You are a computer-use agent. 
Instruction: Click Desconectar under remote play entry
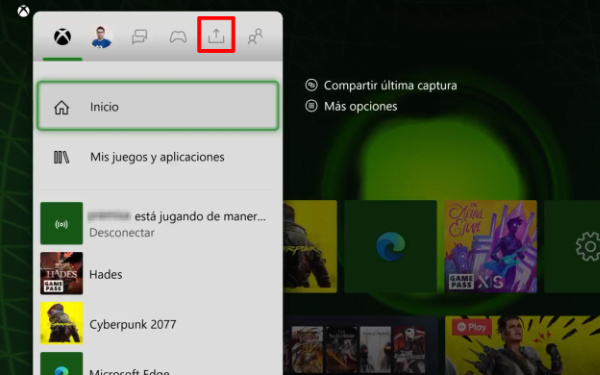[x=122, y=233]
